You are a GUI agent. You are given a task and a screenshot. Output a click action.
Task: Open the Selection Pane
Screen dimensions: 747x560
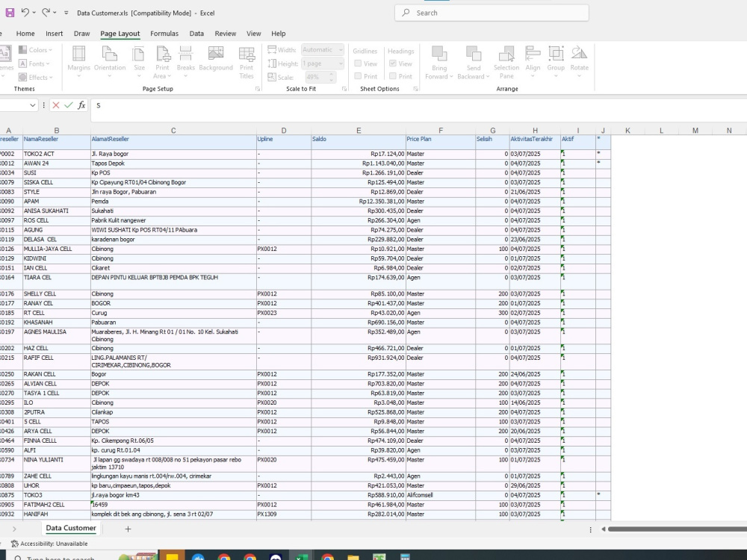(x=506, y=62)
